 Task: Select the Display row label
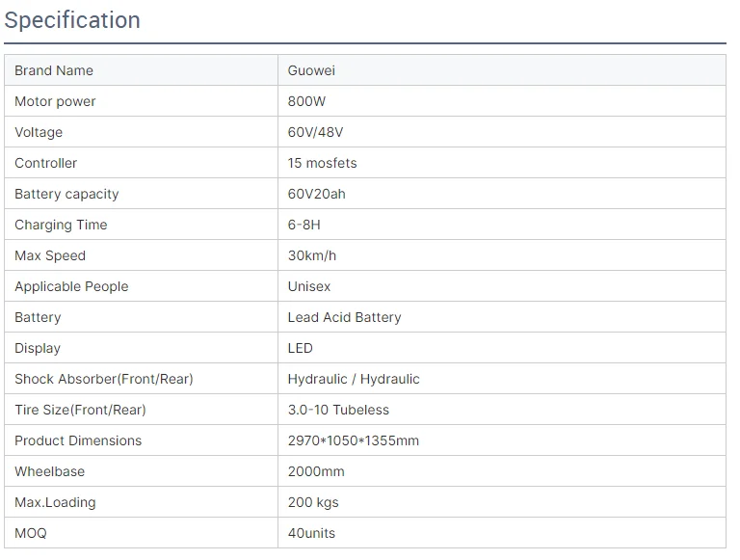click(x=38, y=348)
